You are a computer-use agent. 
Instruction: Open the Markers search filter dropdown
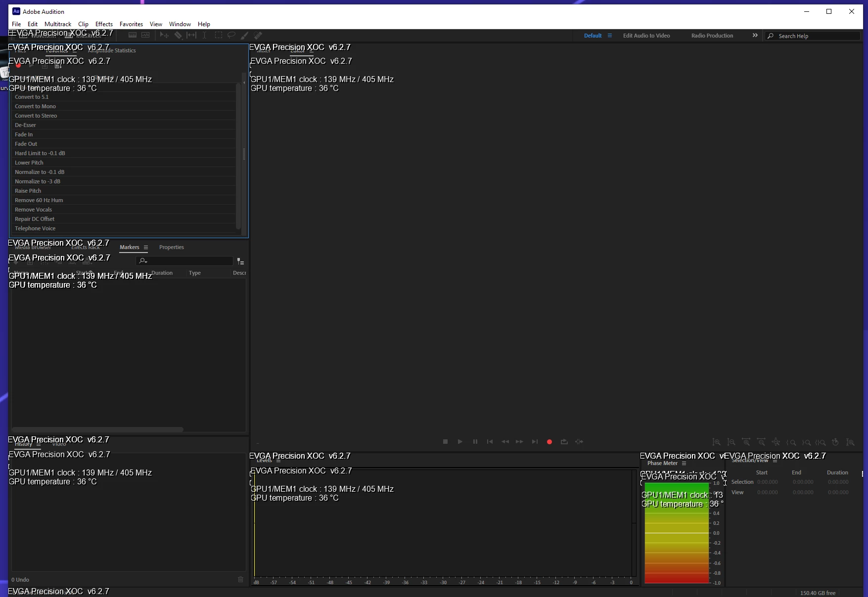[143, 260]
